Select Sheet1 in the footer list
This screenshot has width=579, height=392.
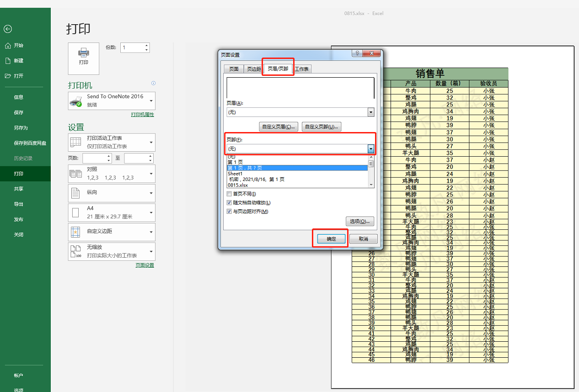pos(297,174)
